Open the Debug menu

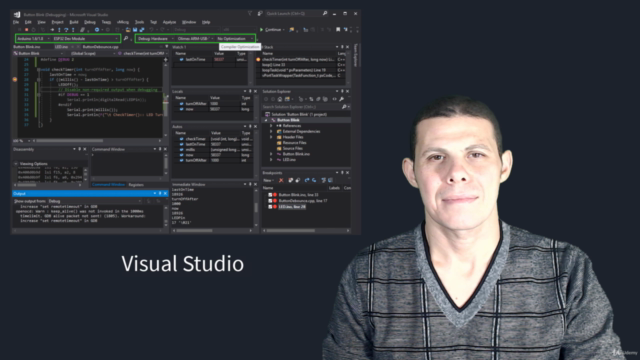coord(90,22)
